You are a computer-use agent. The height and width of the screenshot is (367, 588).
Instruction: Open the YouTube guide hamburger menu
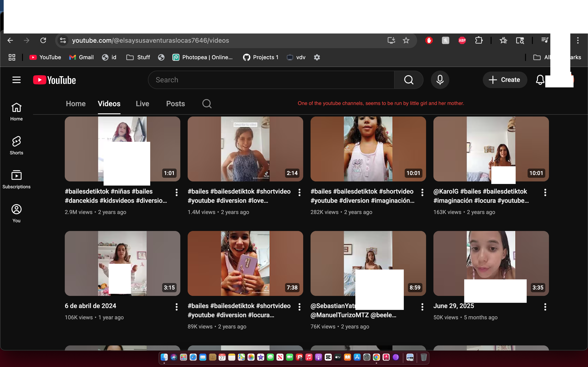point(16,80)
